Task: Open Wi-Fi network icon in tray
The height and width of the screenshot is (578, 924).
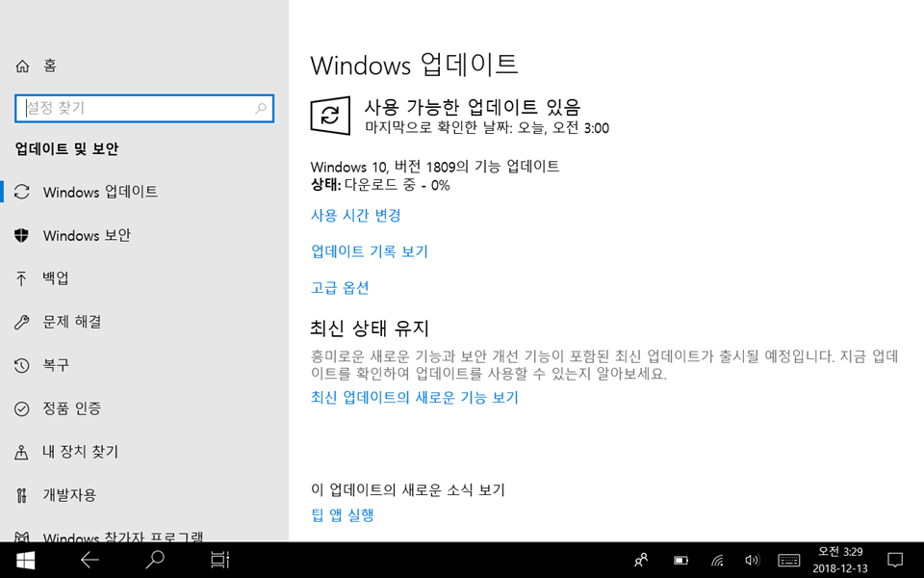Action: pos(717,561)
